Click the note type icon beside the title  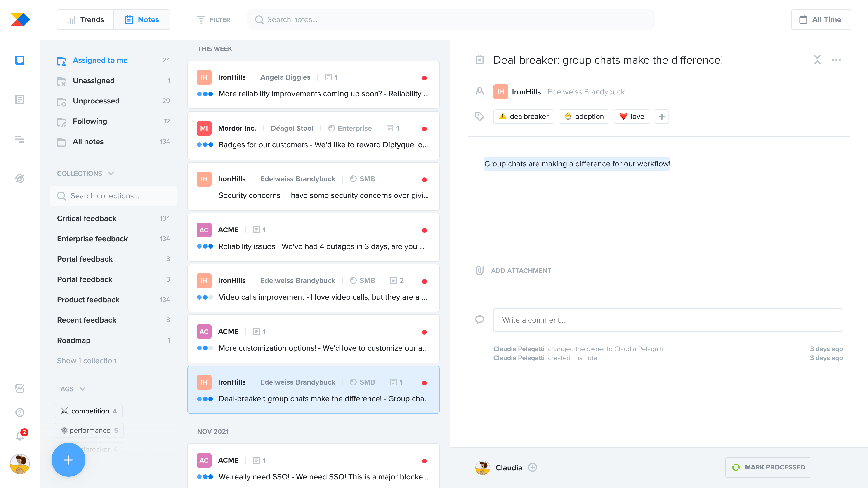(x=479, y=60)
